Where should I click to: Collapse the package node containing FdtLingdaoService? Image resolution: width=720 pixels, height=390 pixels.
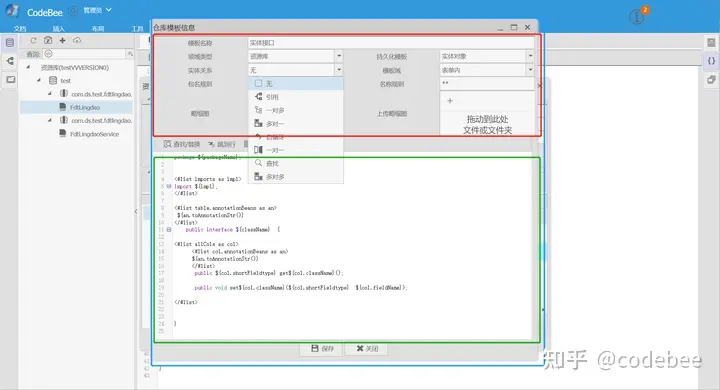tap(50, 120)
